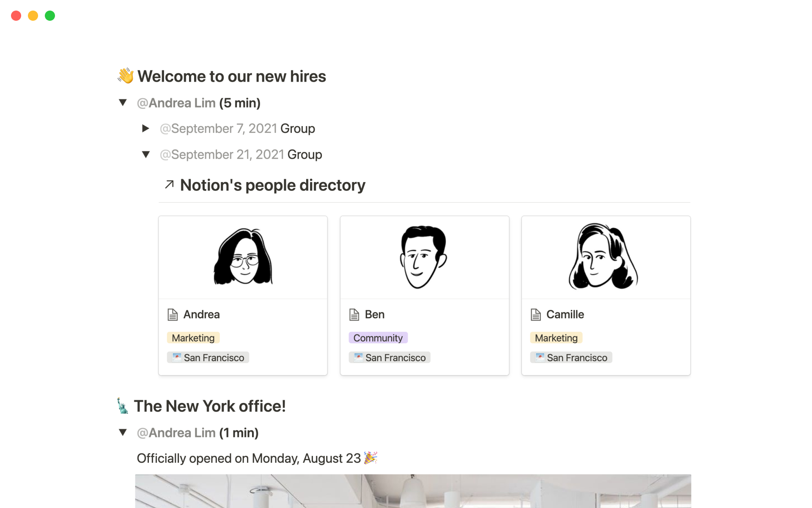Collapse the Andrea Lim (5 min) toggle

pyautogui.click(x=123, y=102)
